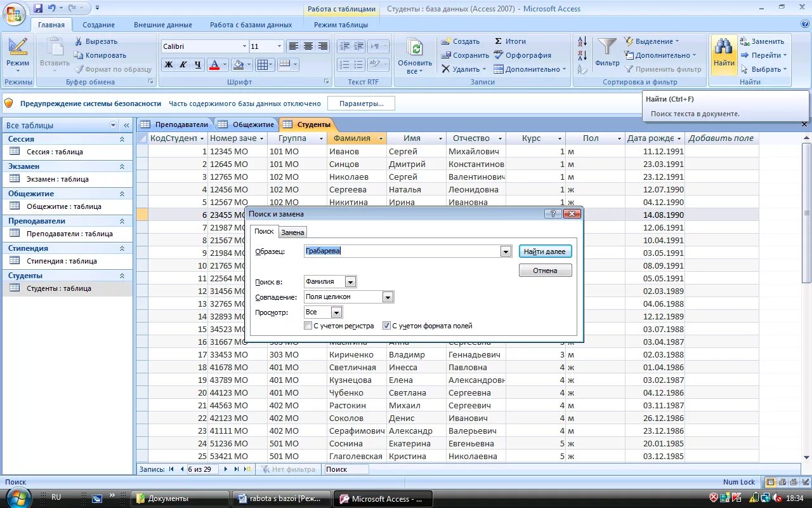Click the Вырезать scissors command
The image size is (812, 508).
pyautogui.click(x=96, y=41)
